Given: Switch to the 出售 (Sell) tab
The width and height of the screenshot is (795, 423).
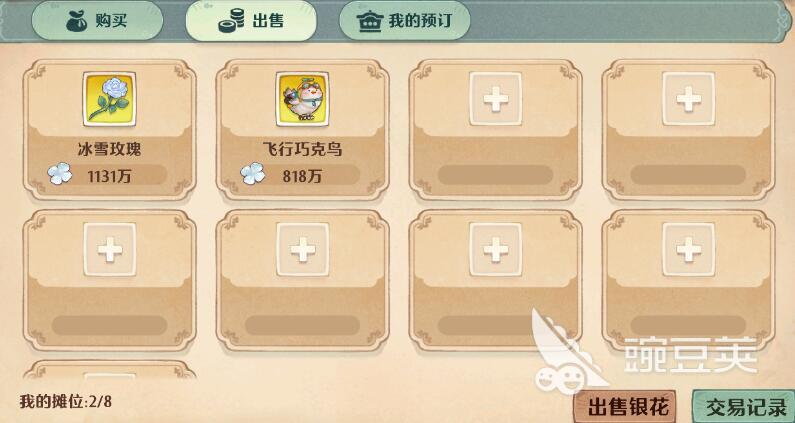Looking at the screenshot, I should click(x=251, y=21).
